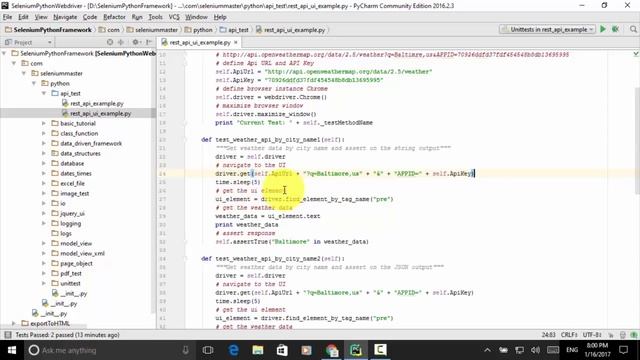
Task: Click the inspector profile icon in status bar
Action: (623, 335)
